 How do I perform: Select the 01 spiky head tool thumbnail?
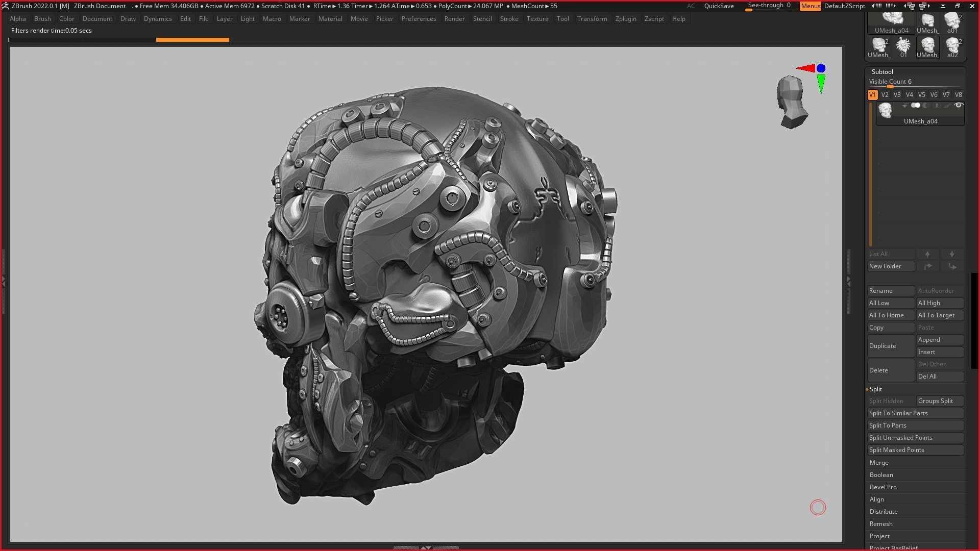pos(903,47)
